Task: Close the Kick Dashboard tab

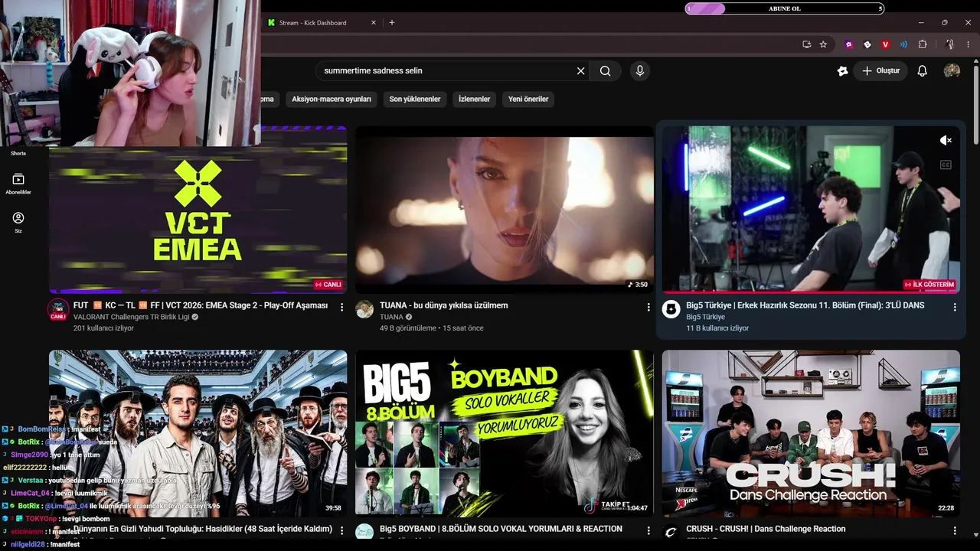Action: pos(374,23)
